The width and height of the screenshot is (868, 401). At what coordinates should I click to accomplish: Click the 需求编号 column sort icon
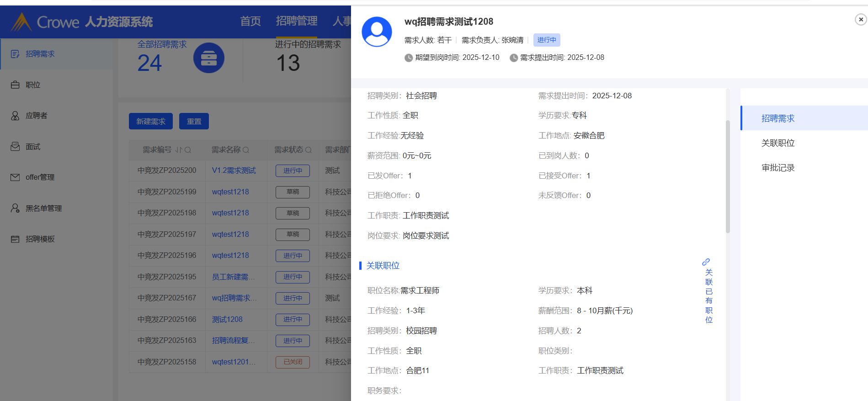point(178,150)
